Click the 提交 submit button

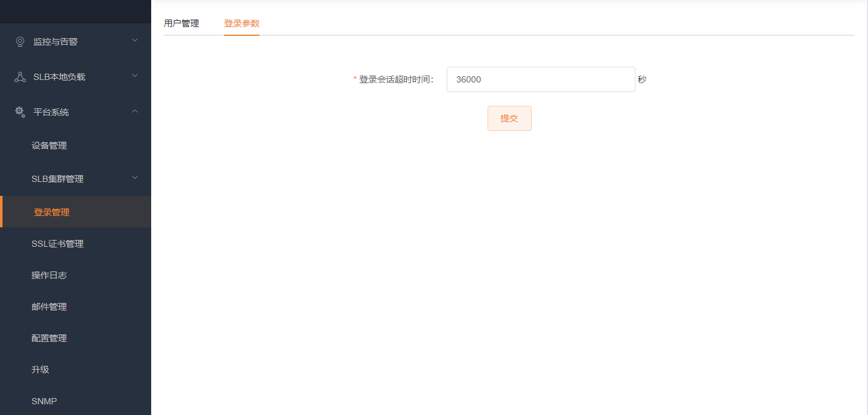pos(509,118)
